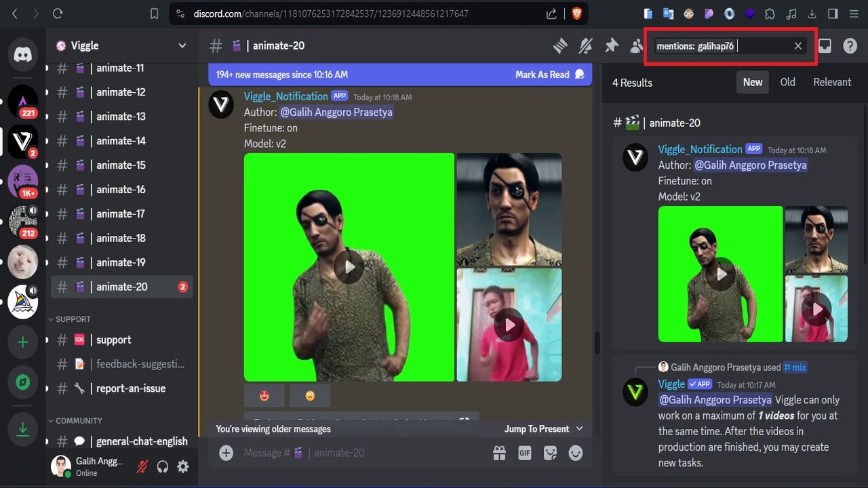Image resolution: width=868 pixels, height=488 pixels.
Task: Click the plus attach button in message bar
Action: (x=226, y=453)
